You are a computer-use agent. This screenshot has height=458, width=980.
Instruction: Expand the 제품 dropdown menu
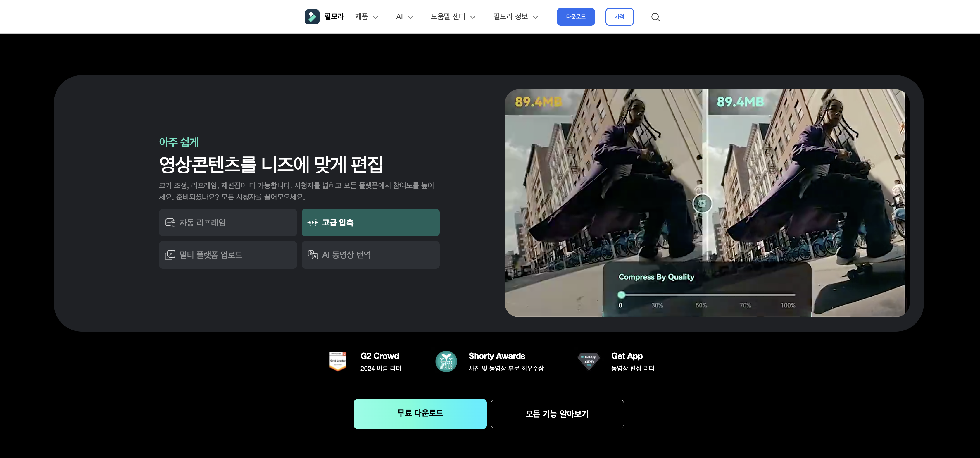(366, 16)
